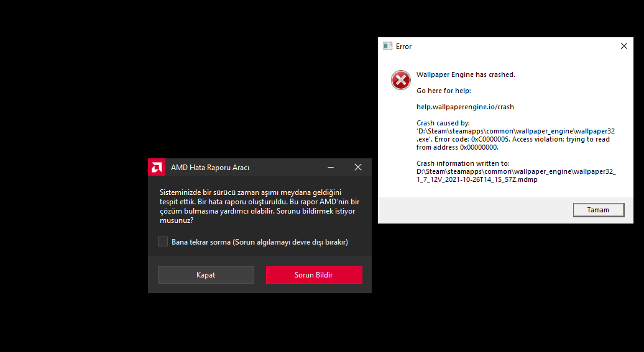Enable 'Bana tekrar sorma' checkbox

click(163, 241)
